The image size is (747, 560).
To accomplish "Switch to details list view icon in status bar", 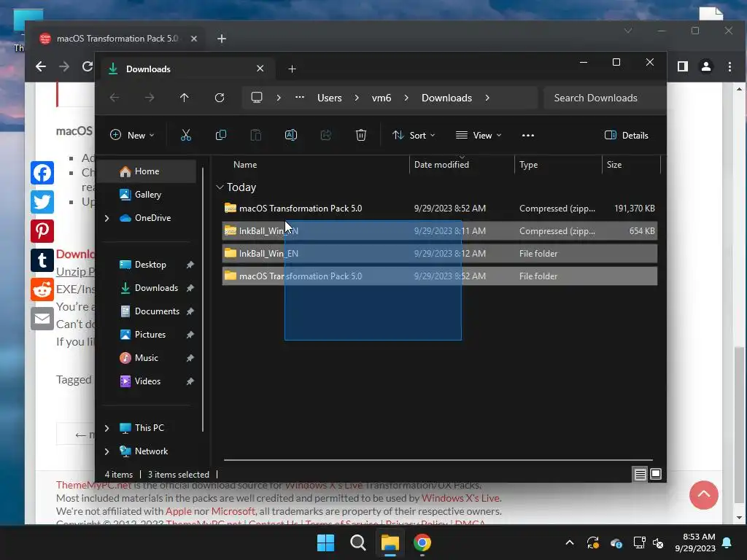I will tap(640, 474).
